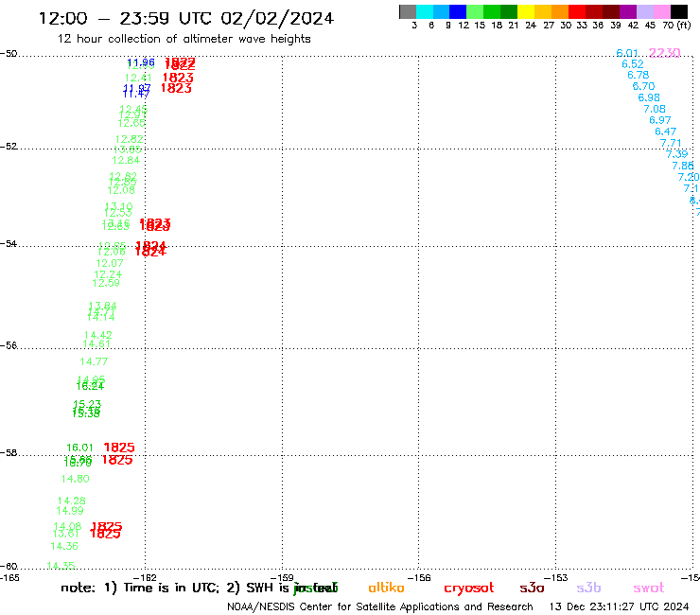Viewport: 700px width, 615px height.
Task: Click the title '12:00 – 23:59 UTC 02/02/2024'
Action: (x=186, y=18)
